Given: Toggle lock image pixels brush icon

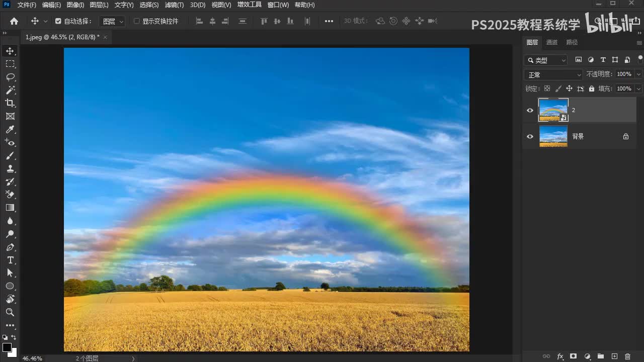Looking at the screenshot, I should [x=558, y=88].
